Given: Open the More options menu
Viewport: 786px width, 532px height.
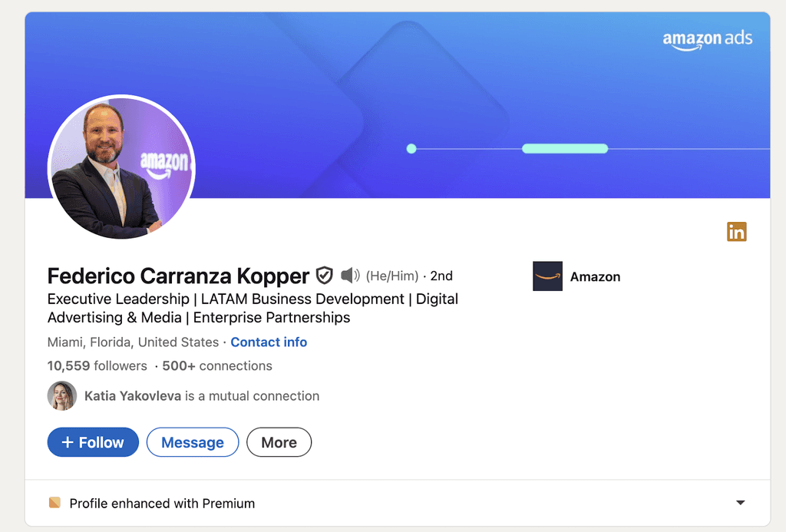Looking at the screenshot, I should pyautogui.click(x=279, y=442).
